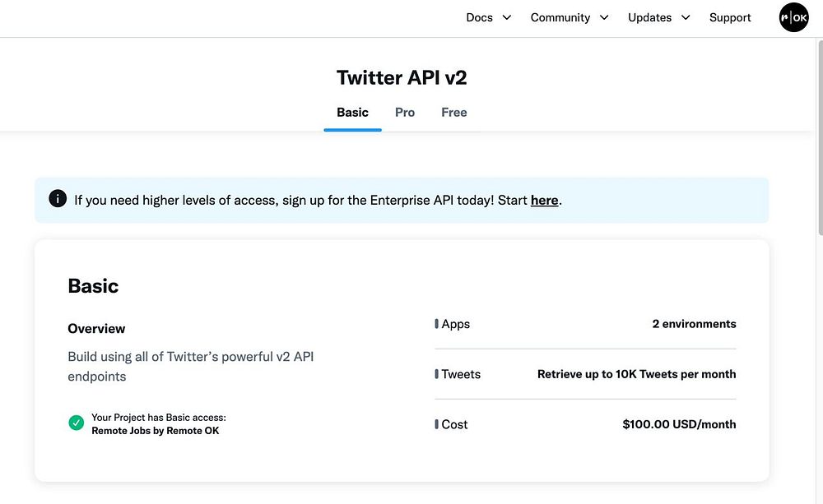Select the Basic tab
Image resolution: width=823 pixels, height=504 pixels.
pyautogui.click(x=352, y=113)
